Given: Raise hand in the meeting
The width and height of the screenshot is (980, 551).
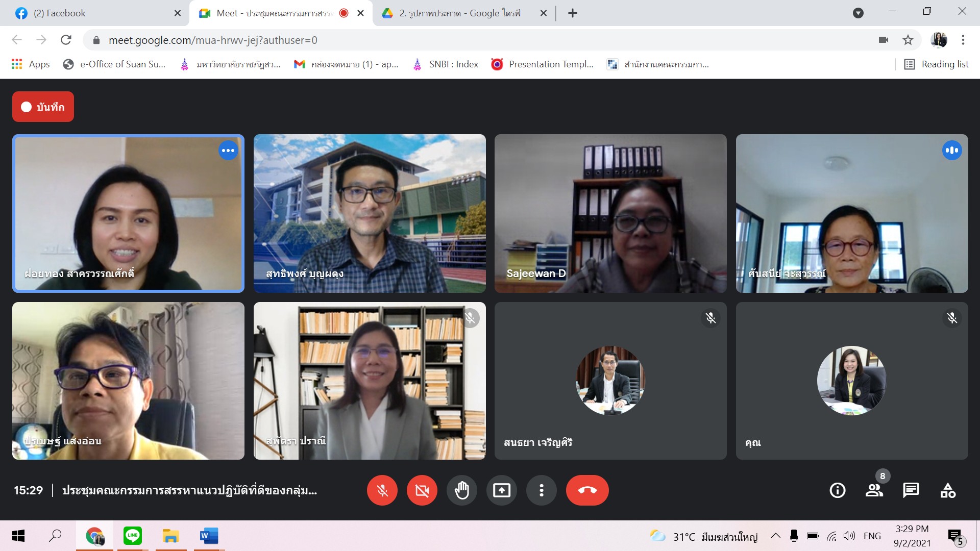Looking at the screenshot, I should [x=461, y=490].
